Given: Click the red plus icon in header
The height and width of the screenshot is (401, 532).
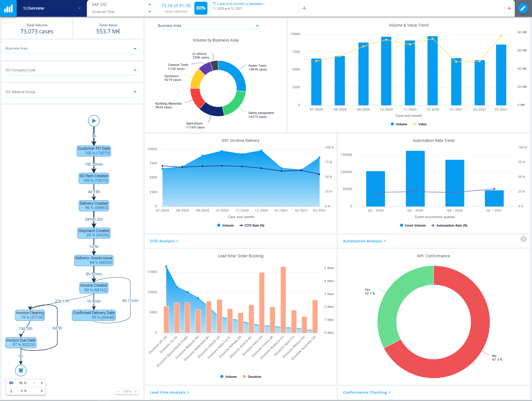Looking at the screenshot, I should 509,8.
